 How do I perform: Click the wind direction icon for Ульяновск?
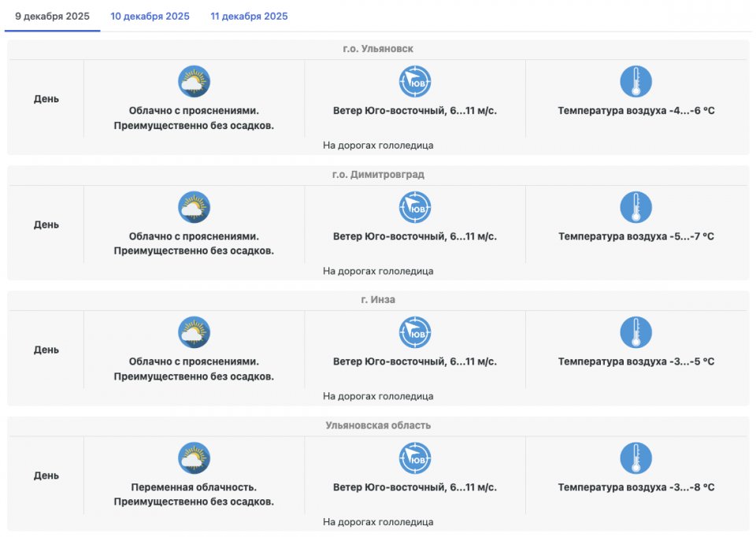tap(415, 82)
